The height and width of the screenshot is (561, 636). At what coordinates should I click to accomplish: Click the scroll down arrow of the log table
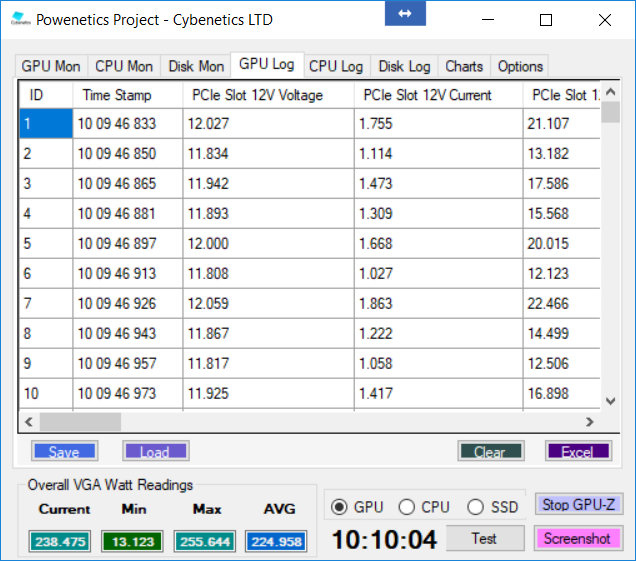tap(610, 401)
